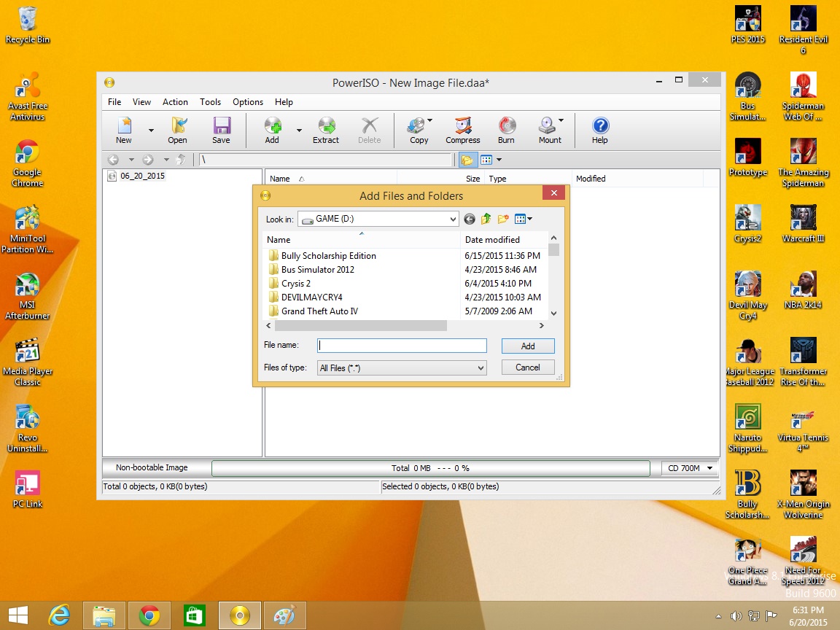Image resolution: width=840 pixels, height=630 pixels.
Task: Click the File name input field
Action: coord(402,346)
